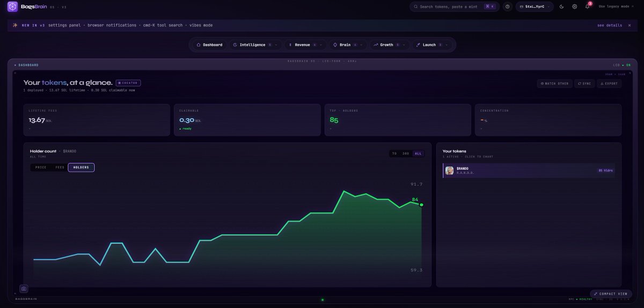Click the $RANDO token avatar
This screenshot has height=308, width=644.
pyautogui.click(x=449, y=171)
